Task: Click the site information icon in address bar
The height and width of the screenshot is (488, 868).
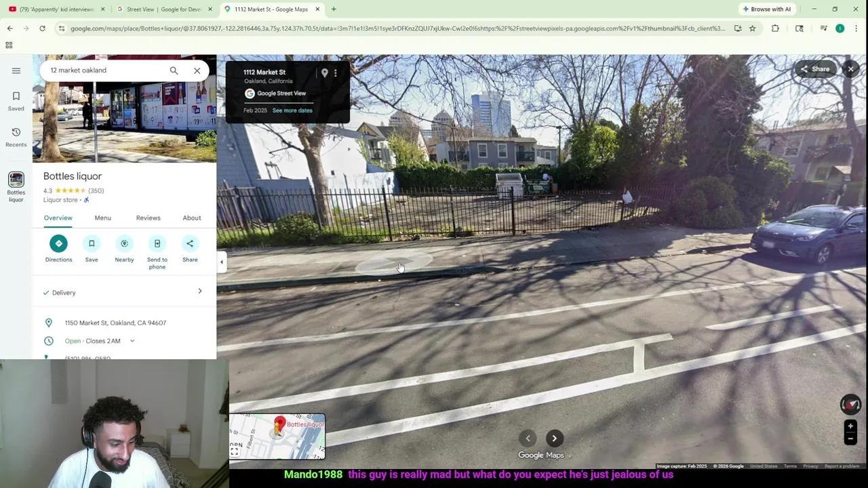Action: click(62, 28)
